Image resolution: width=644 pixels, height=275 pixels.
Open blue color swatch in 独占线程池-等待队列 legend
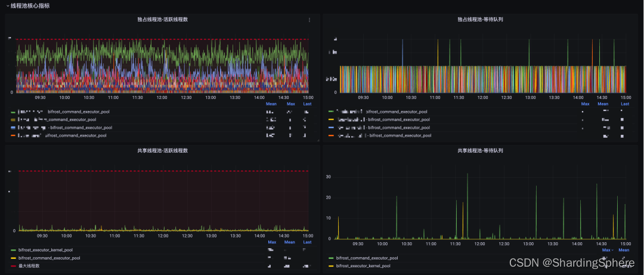point(331,128)
